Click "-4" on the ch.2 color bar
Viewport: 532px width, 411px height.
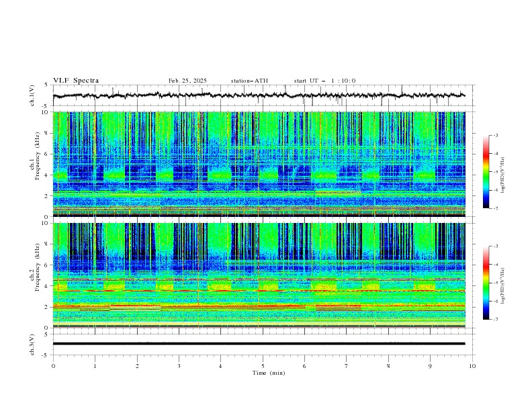click(495, 265)
